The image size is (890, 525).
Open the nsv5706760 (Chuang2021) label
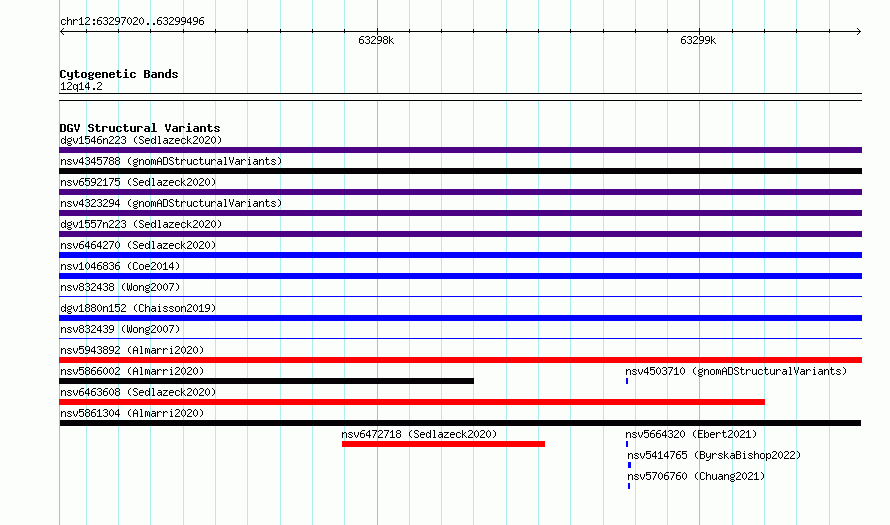(x=696, y=476)
